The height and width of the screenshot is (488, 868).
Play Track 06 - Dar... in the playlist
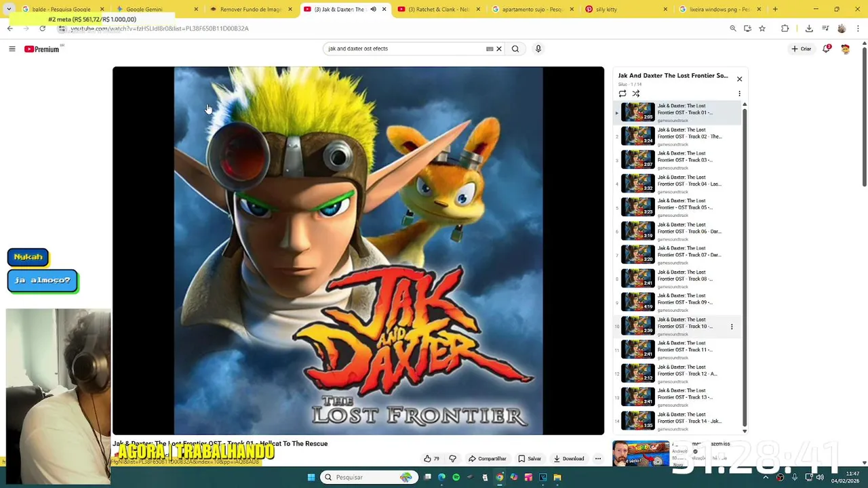(678, 231)
